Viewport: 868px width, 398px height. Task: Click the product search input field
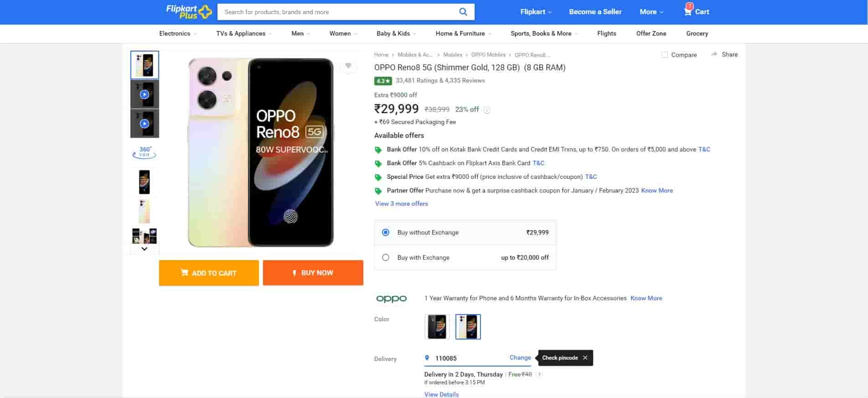tap(337, 12)
